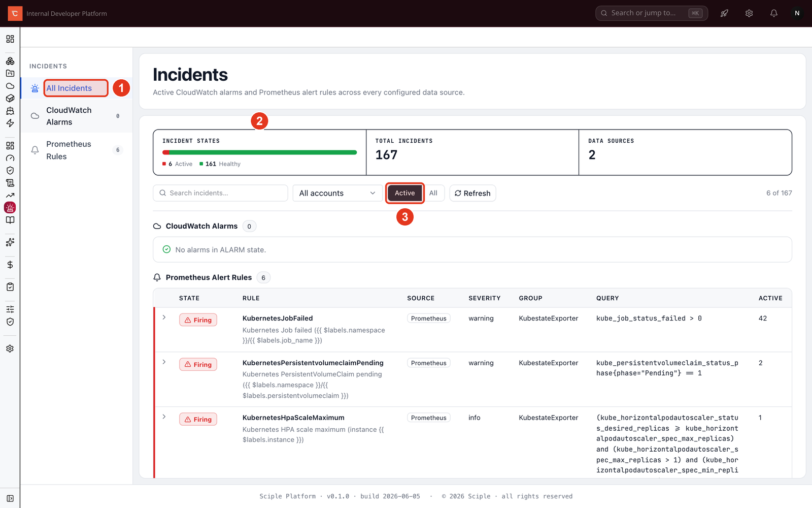Viewport: 812px width, 508px height.
Task: Click the '6 of 167' result count
Action: click(779, 193)
